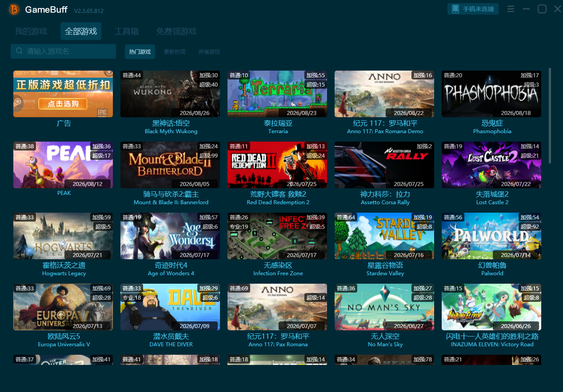Click the 星露谷物语 title link
Screen dimensions: 563x392
[x=385, y=265]
